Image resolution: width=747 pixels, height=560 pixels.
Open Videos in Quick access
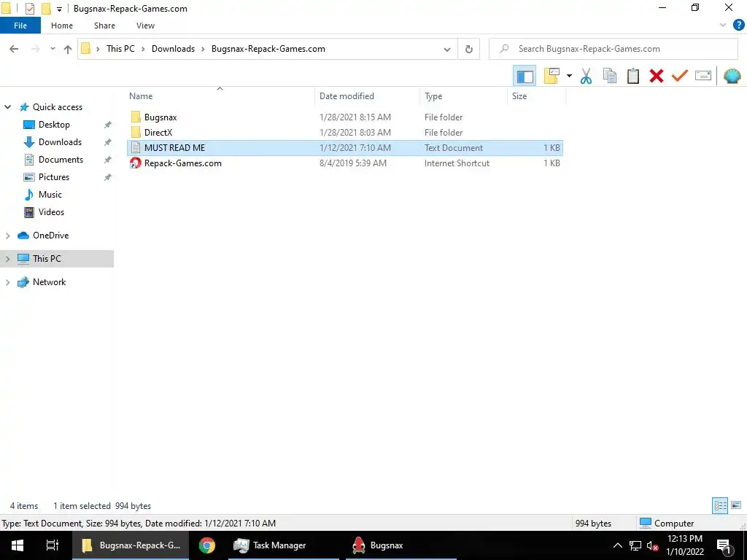pos(51,212)
